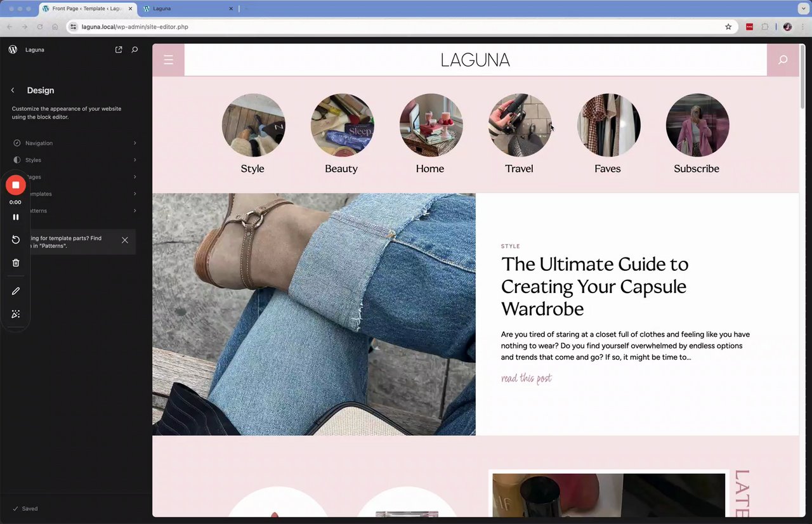The width and height of the screenshot is (812, 524).
Task: Open the Navigation menu item
Action: 75,143
